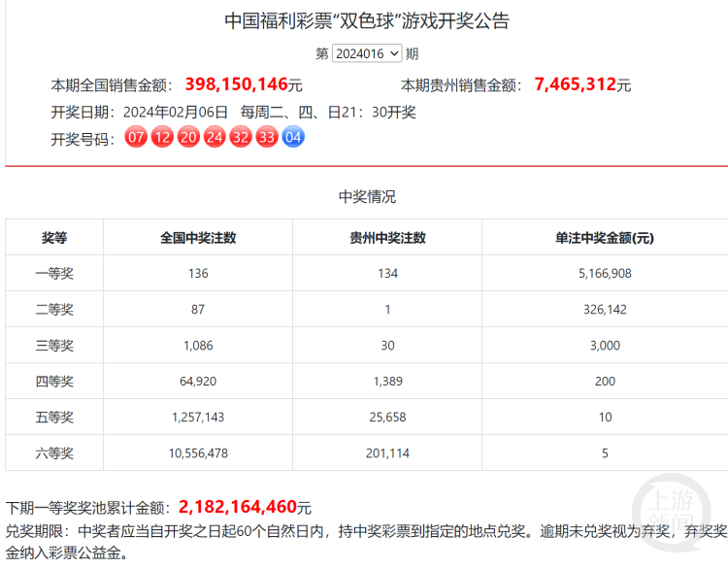Click the 六等奖 row label
This screenshot has height=569, width=728.
point(54,452)
